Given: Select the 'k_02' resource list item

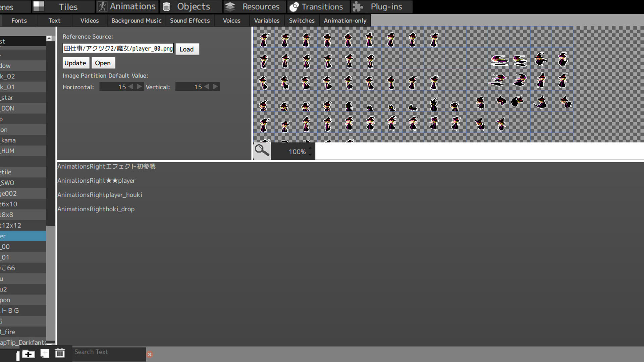Looking at the screenshot, I should [x=23, y=76].
